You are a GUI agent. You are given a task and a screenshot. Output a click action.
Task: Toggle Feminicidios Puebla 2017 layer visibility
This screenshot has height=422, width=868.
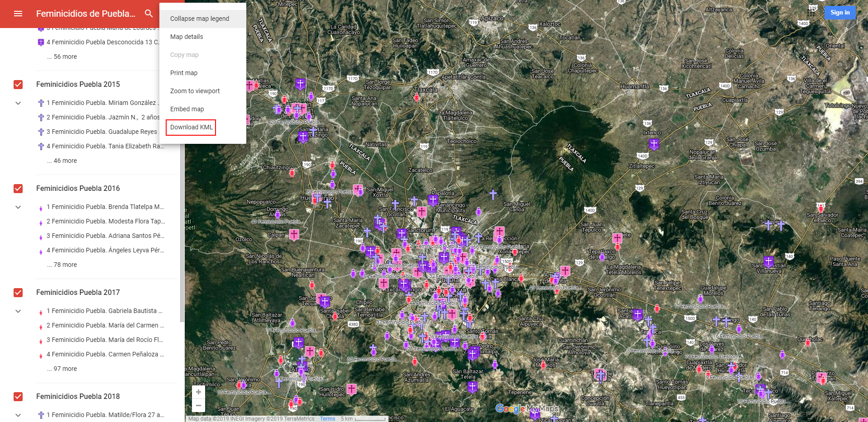click(18, 293)
